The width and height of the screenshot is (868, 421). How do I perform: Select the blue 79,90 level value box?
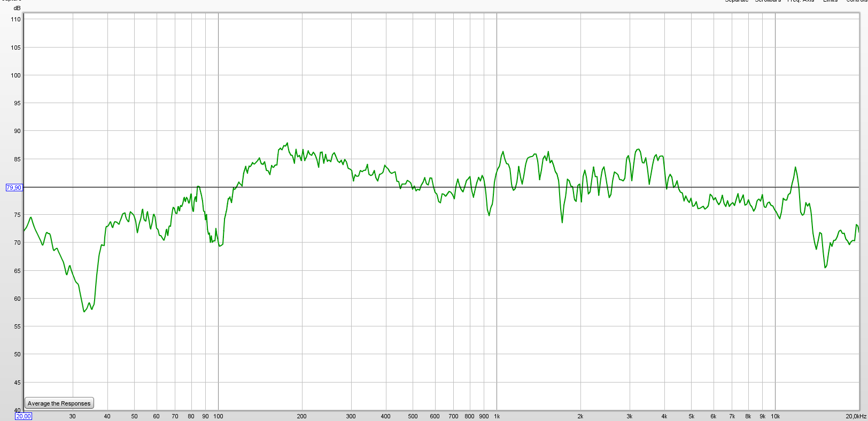14,188
